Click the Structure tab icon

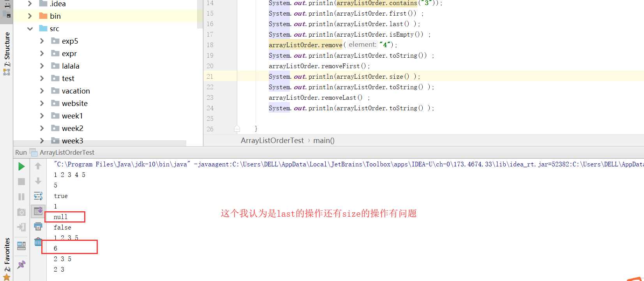[x=7, y=72]
